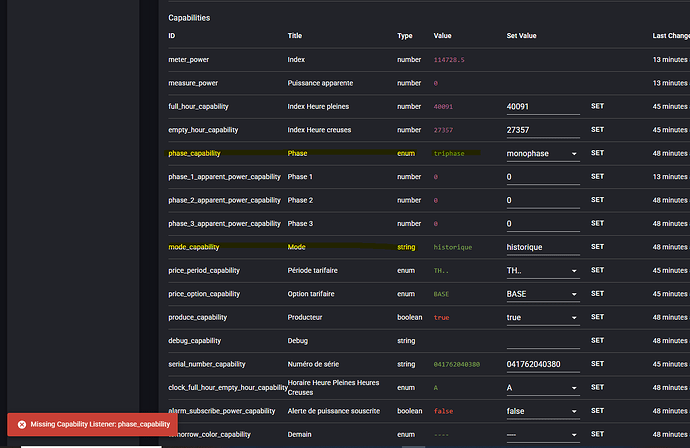Click SET for tomorrow_color_capability
This screenshot has height=448, width=690.
pos(597,434)
